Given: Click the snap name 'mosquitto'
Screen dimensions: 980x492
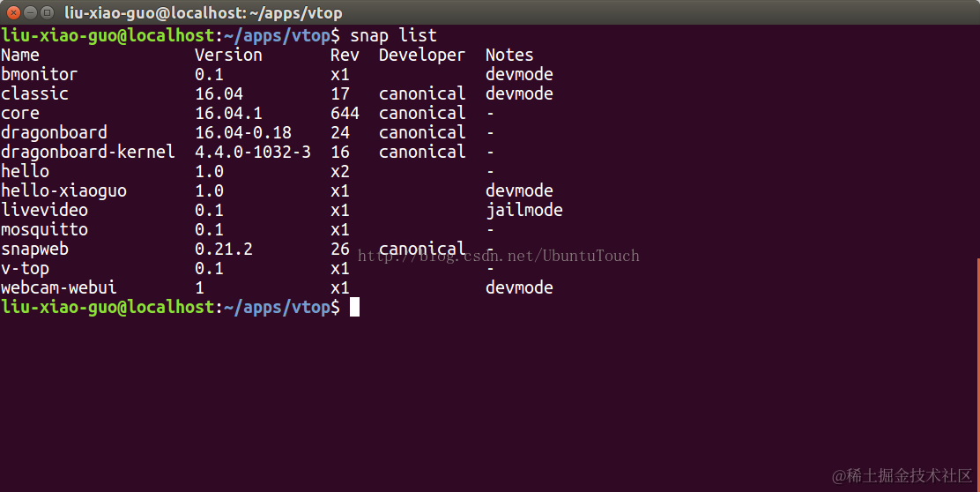Looking at the screenshot, I should (44, 230).
